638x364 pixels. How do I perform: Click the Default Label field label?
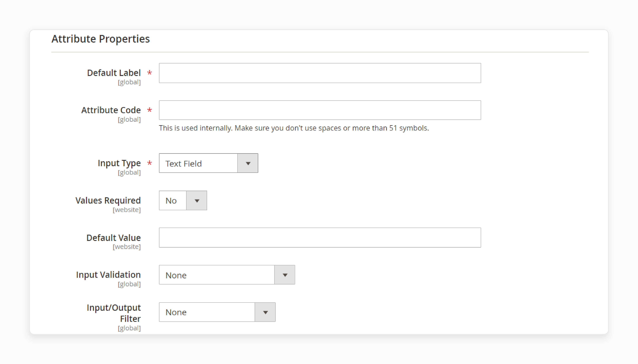114,73
